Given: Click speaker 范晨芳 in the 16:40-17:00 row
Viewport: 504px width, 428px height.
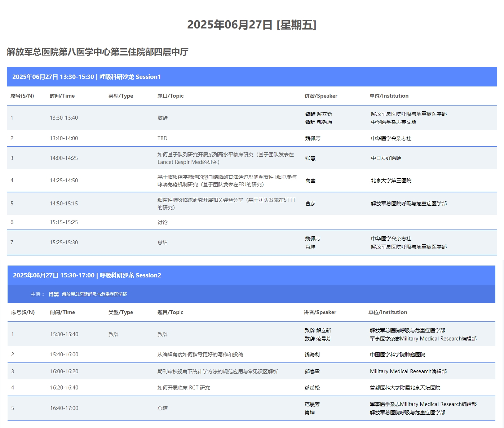Looking at the screenshot, I should pos(312,404).
